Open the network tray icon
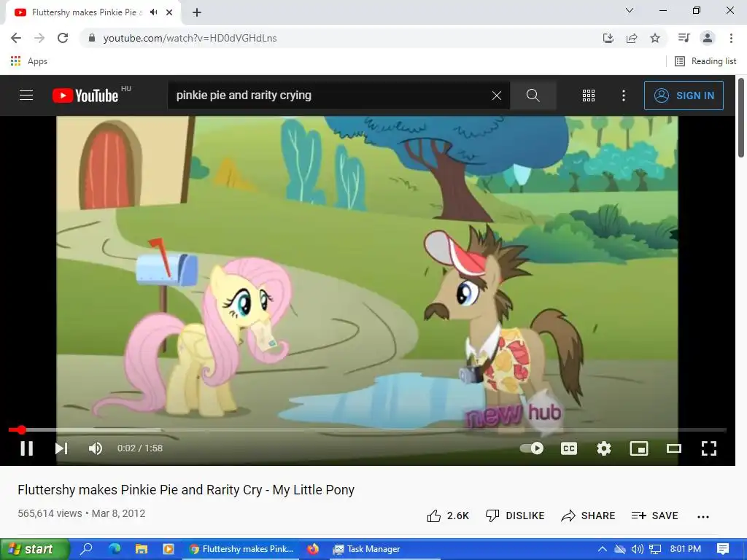 click(655, 549)
